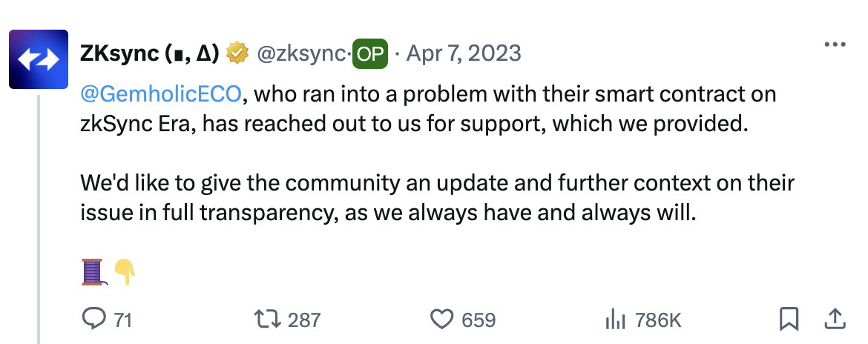This screenshot has height=344, width=868.
Task: Click the 287 reposts count
Action: point(304,320)
